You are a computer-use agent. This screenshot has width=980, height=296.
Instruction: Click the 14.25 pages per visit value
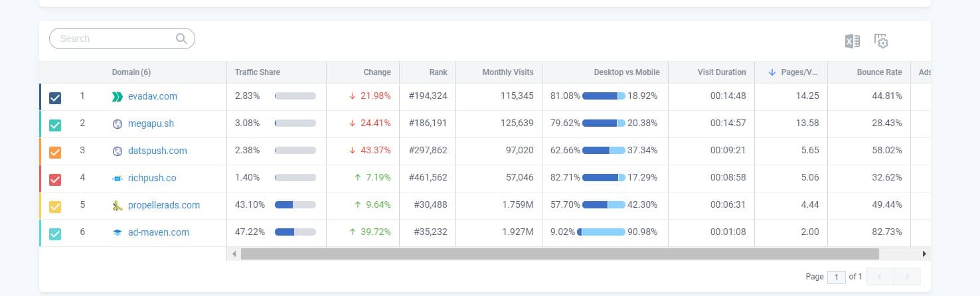(808, 96)
